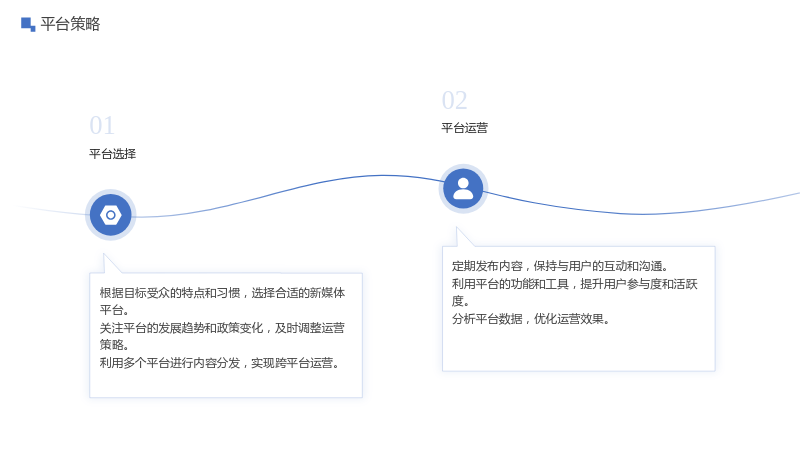Click the empty area inside the right callout box
Viewport: 800px width, 450px height.
click(x=578, y=348)
